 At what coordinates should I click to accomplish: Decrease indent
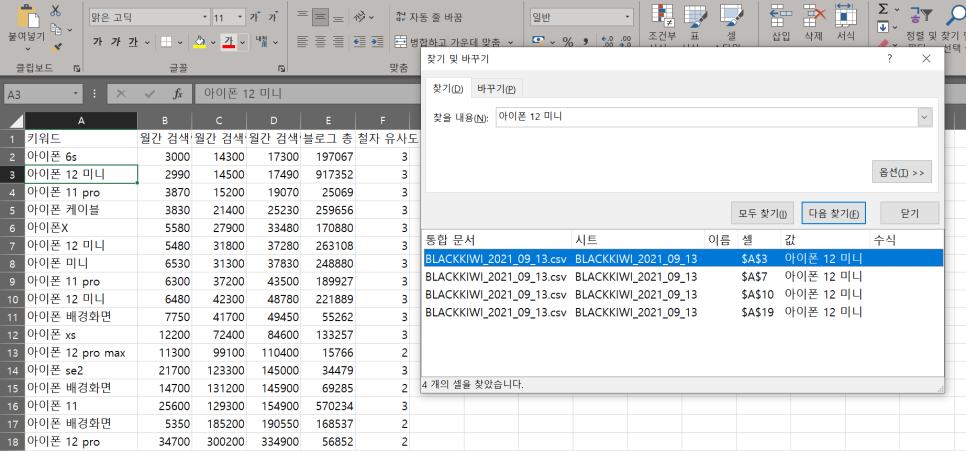pos(360,42)
